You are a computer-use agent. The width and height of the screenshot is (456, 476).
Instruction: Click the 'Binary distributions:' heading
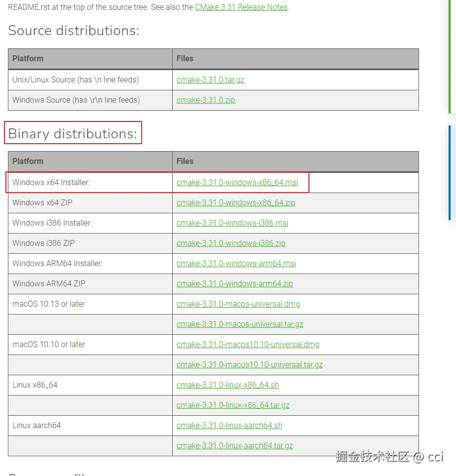click(73, 134)
